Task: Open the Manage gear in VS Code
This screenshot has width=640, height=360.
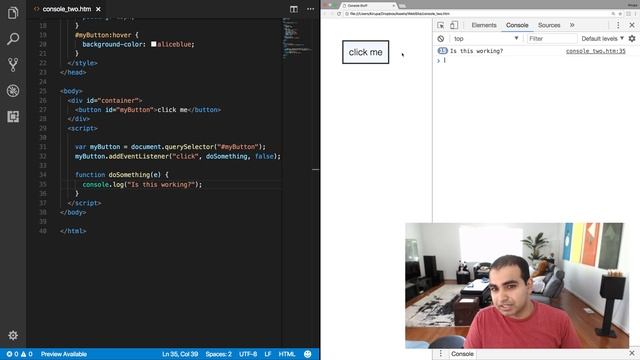Action: tap(13, 336)
